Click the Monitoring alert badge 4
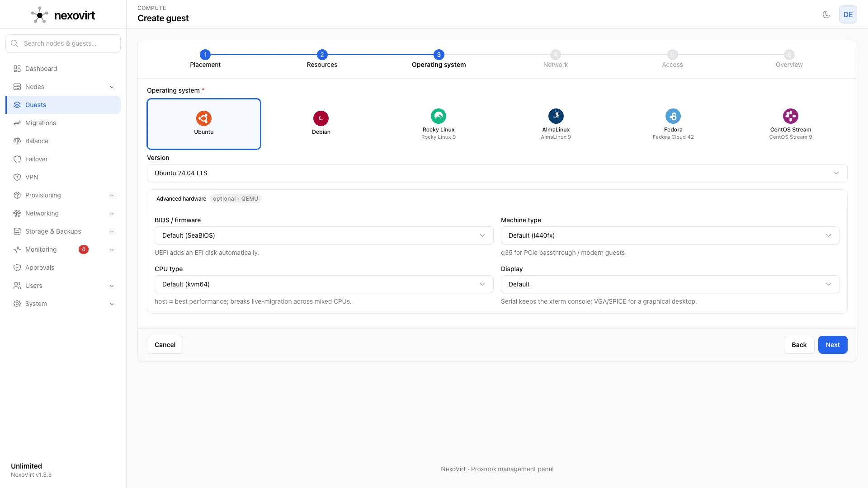The width and height of the screenshot is (868, 488). [x=84, y=249]
